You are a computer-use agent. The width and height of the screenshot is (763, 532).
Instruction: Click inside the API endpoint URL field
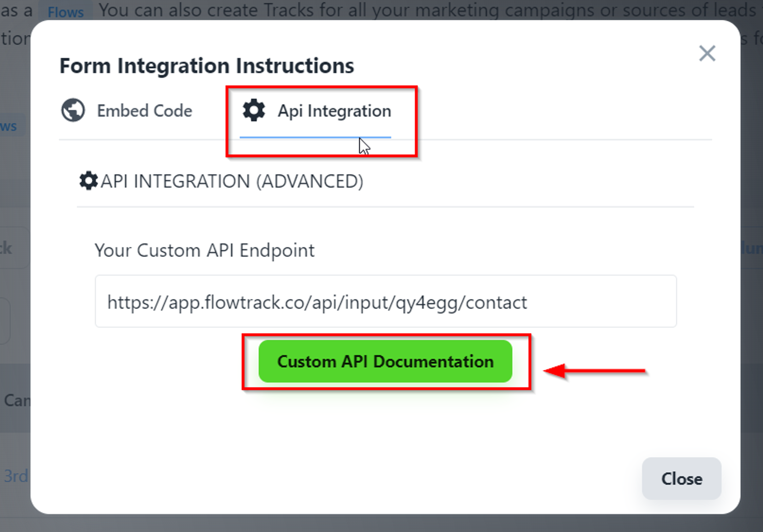point(385,302)
